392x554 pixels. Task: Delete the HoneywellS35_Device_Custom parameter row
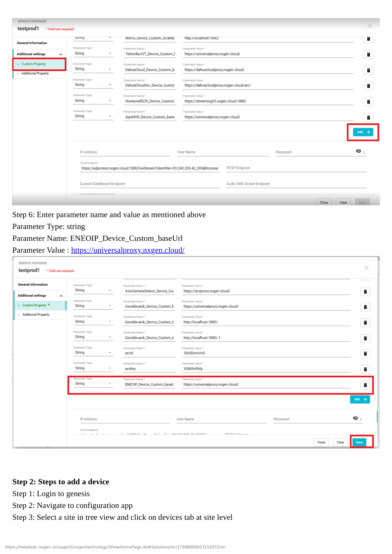coord(368,102)
